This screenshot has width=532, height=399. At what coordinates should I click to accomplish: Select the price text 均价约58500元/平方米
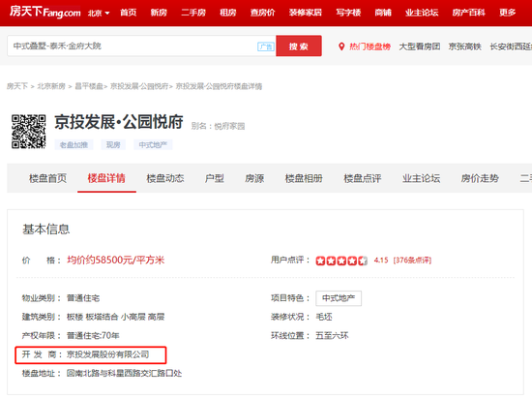116,261
